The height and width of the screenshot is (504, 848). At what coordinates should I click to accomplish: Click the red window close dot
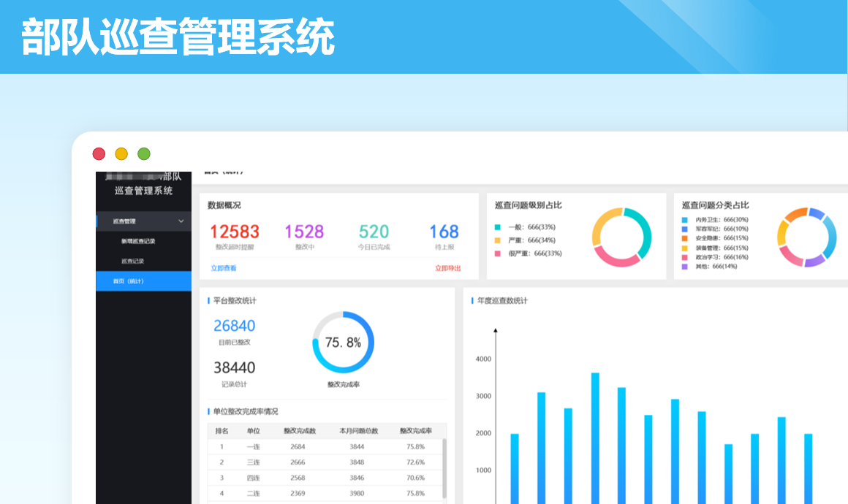click(x=99, y=154)
